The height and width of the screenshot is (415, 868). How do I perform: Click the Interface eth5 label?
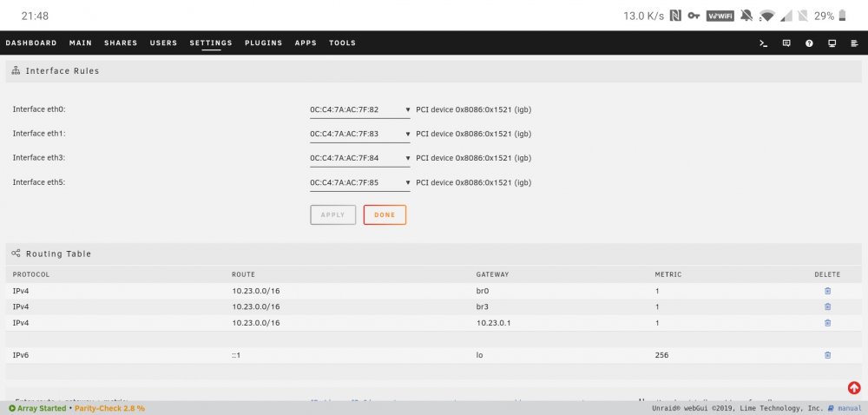[x=39, y=182]
